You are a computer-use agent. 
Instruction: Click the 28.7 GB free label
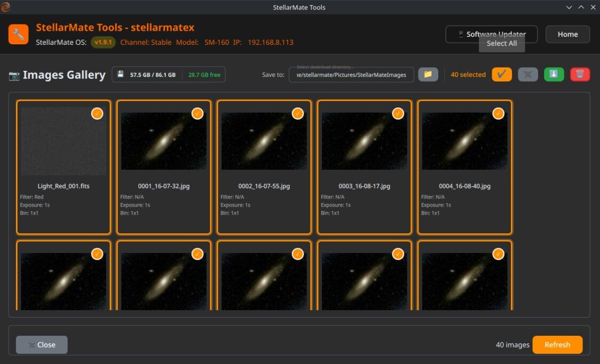[x=204, y=75]
